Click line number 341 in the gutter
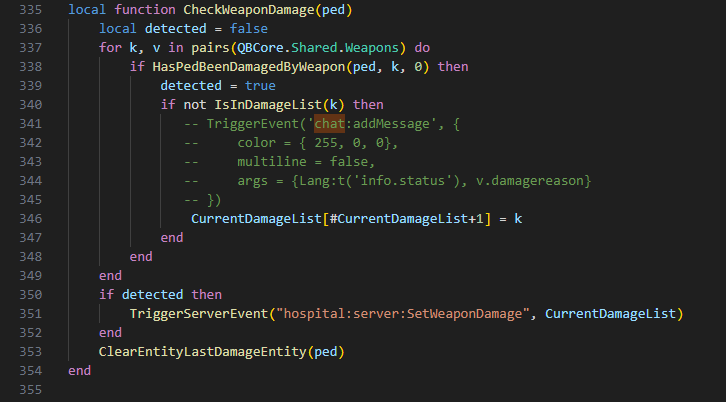The height and width of the screenshot is (402, 726). point(31,124)
